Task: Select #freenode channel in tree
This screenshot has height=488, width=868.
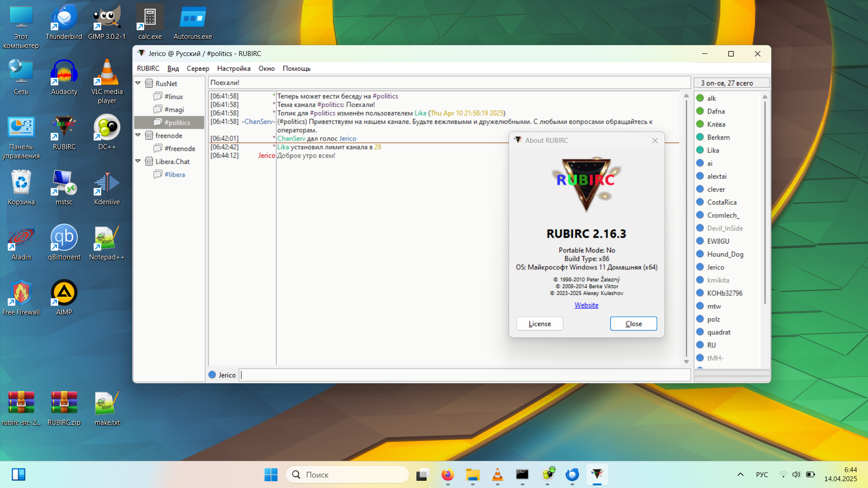Action: pos(179,148)
